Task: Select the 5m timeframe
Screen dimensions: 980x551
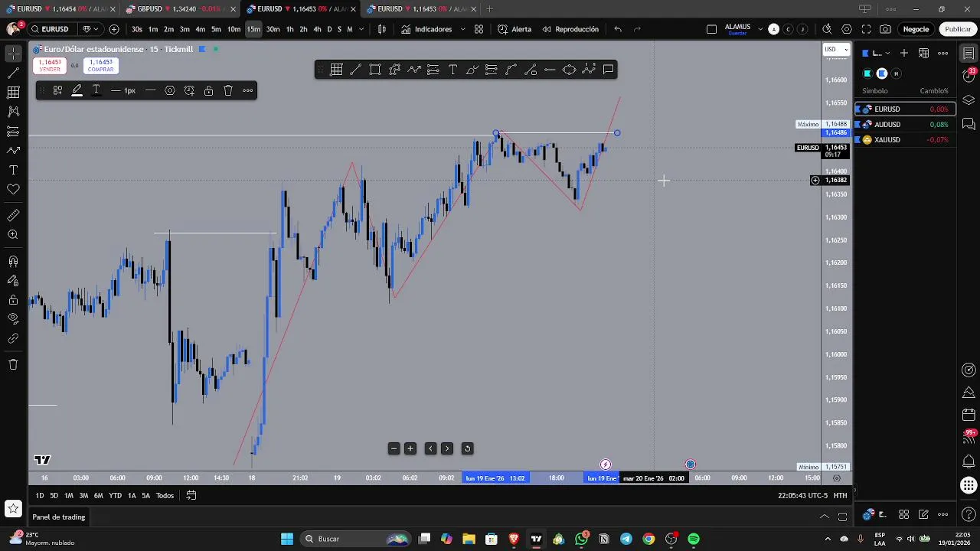Action: tap(216, 29)
